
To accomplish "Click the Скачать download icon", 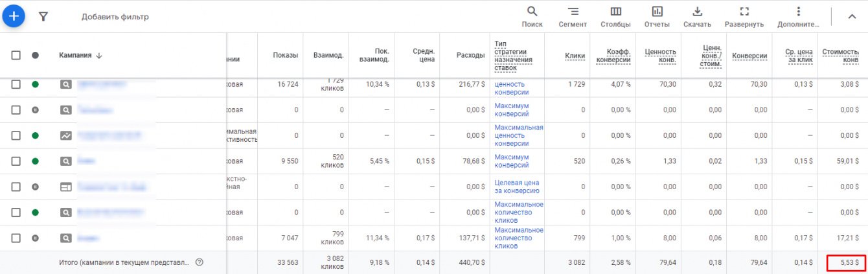I will tap(697, 17).
